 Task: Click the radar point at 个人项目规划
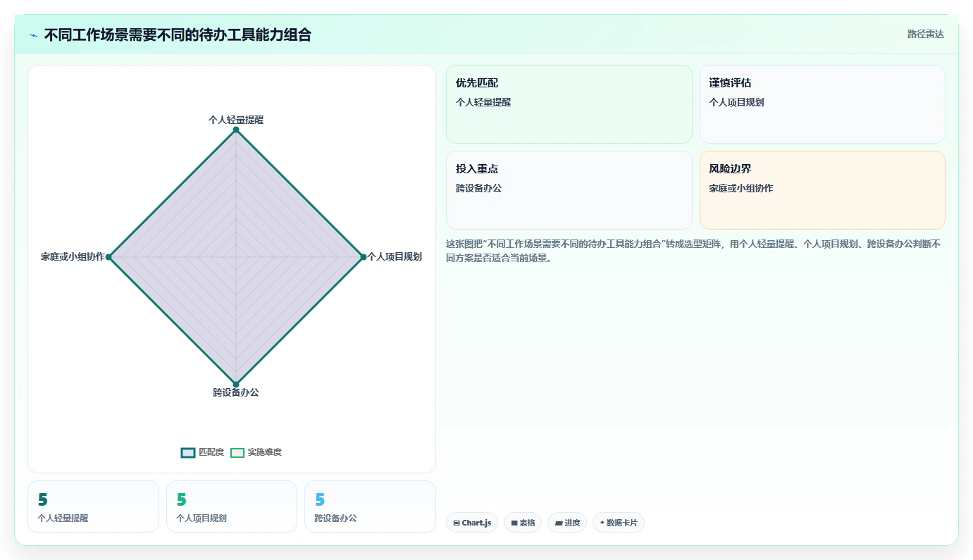click(x=363, y=257)
